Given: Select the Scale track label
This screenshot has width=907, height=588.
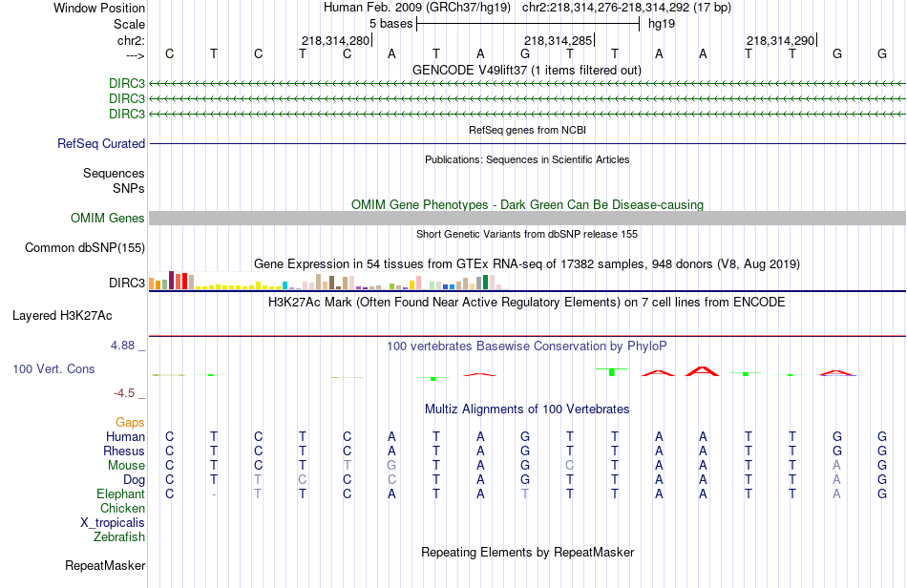Looking at the screenshot, I should click(x=129, y=24).
